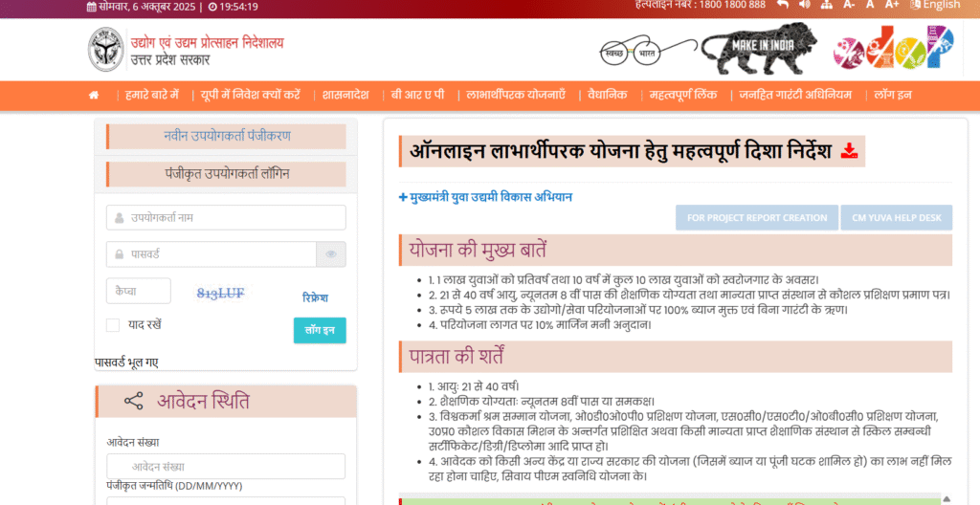This screenshot has height=505, width=980.
Task: Click 'रिफ्रेश' to reload captcha
Action: tap(316, 297)
